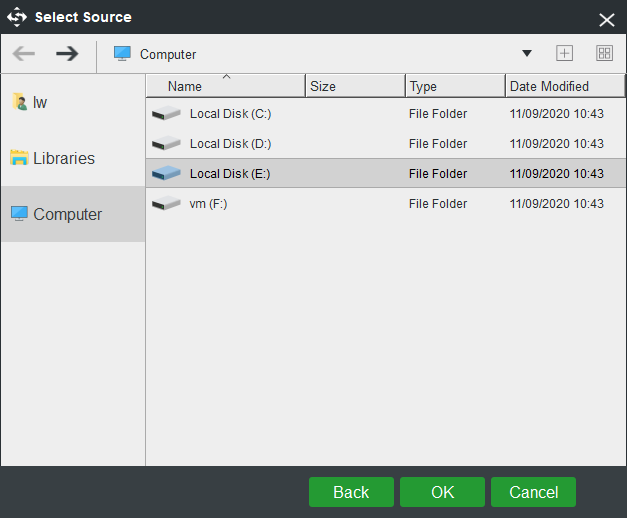627x518 pixels.
Task: Switch view mode with grid icon
Action: point(604,53)
